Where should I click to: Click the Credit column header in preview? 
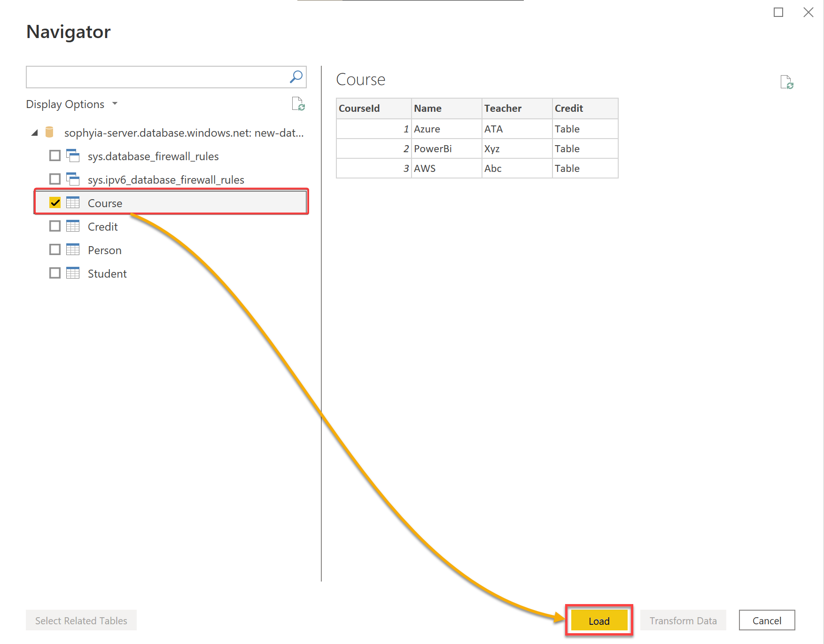coord(585,109)
